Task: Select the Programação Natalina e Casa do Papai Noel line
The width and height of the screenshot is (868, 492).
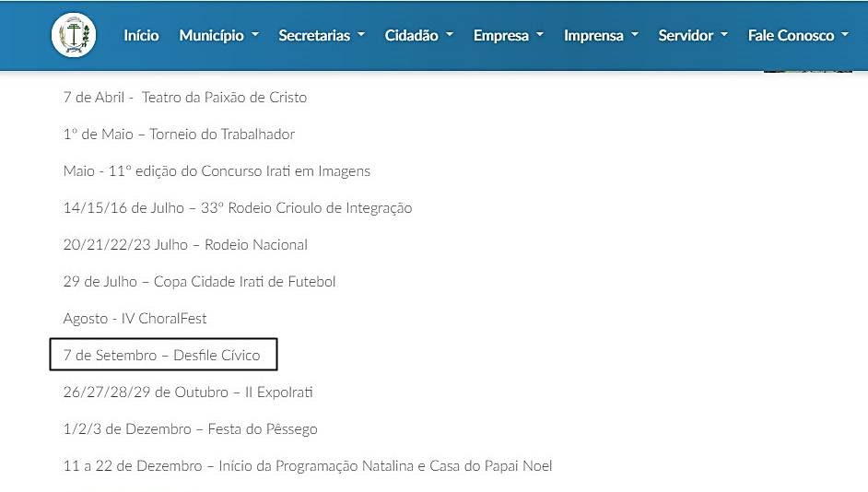Action: [x=307, y=466]
